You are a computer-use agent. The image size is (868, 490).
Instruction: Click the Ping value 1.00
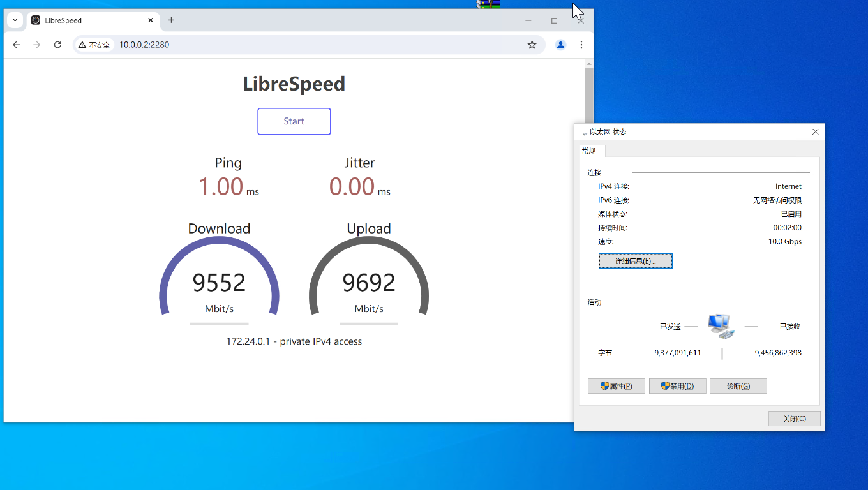[221, 186]
